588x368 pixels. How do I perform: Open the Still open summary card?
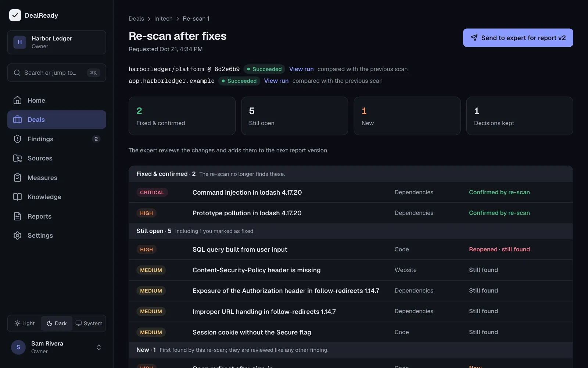294,116
